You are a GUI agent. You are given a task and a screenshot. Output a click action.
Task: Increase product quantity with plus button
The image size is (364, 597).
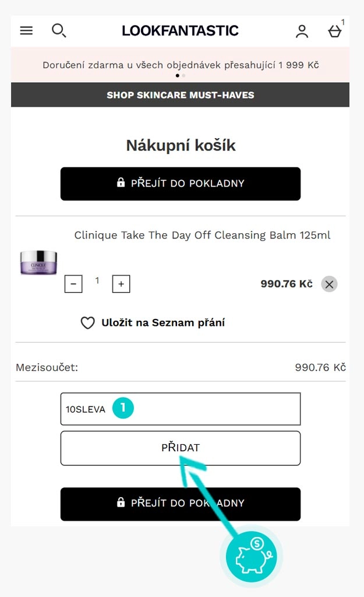[121, 284]
